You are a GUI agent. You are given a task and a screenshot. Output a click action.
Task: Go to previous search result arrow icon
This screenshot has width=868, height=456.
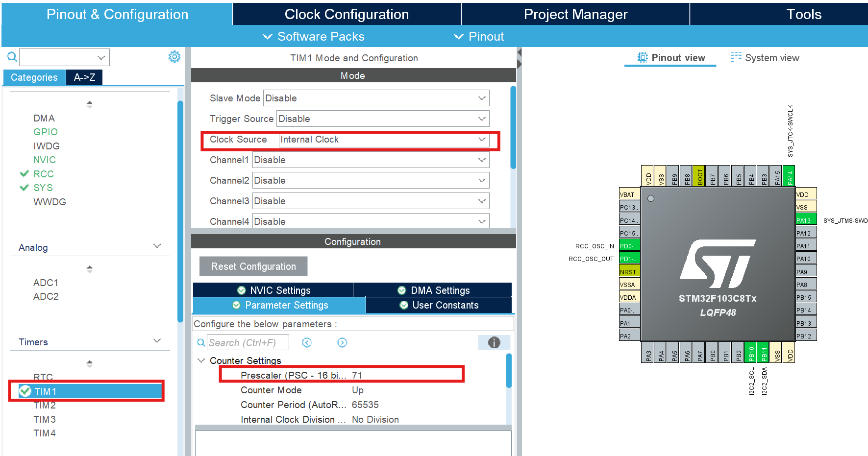307,342
